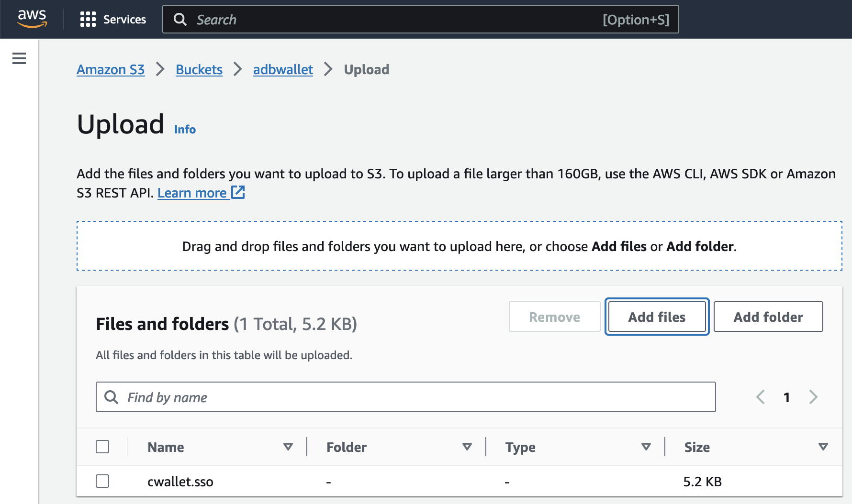
Task: Open the Upload Info link
Action: [185, 130]
